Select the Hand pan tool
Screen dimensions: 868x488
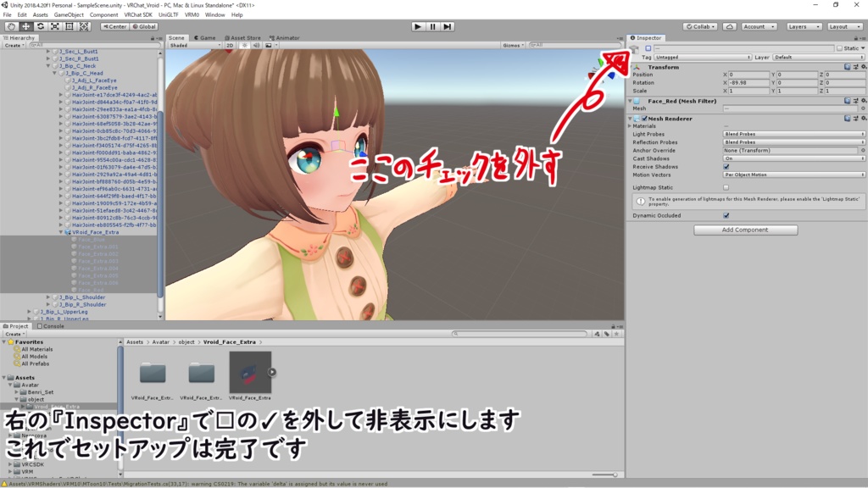point(10,26)
